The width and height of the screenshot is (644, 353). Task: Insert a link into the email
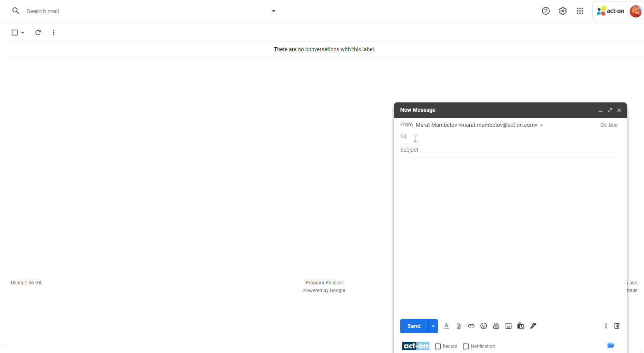click(471, 326)
